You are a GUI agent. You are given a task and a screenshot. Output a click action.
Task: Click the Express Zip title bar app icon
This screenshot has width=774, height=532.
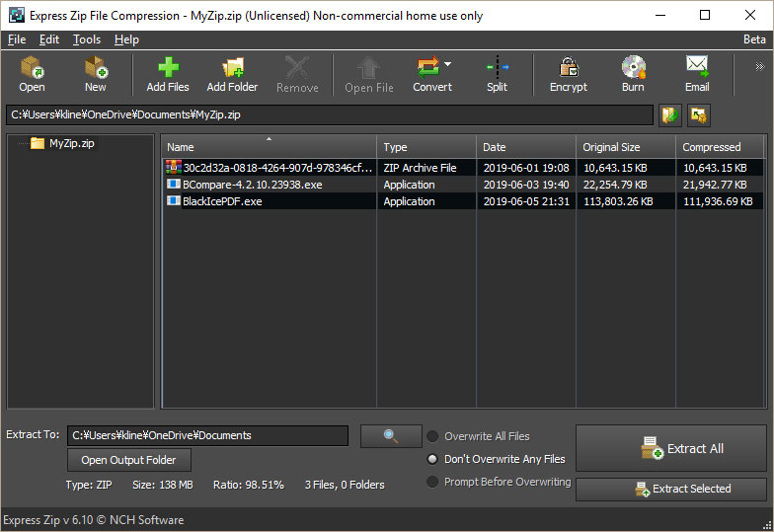pyautogui.click(x=17, y=16)
